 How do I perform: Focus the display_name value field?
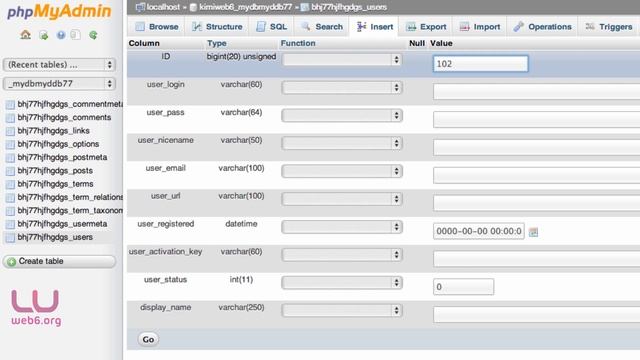click(536, 315)
